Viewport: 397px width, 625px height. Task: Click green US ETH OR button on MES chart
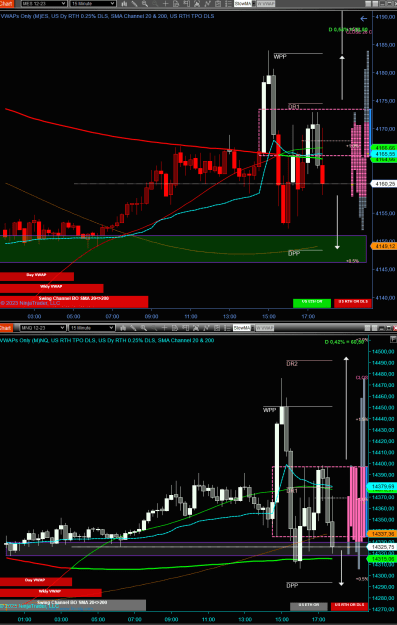(x=312, y=303)
